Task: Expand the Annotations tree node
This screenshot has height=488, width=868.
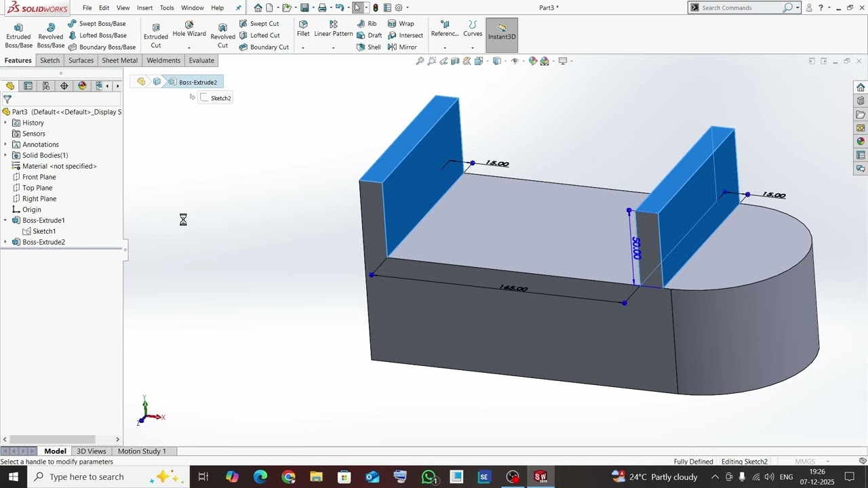Action: coord(5,144)
